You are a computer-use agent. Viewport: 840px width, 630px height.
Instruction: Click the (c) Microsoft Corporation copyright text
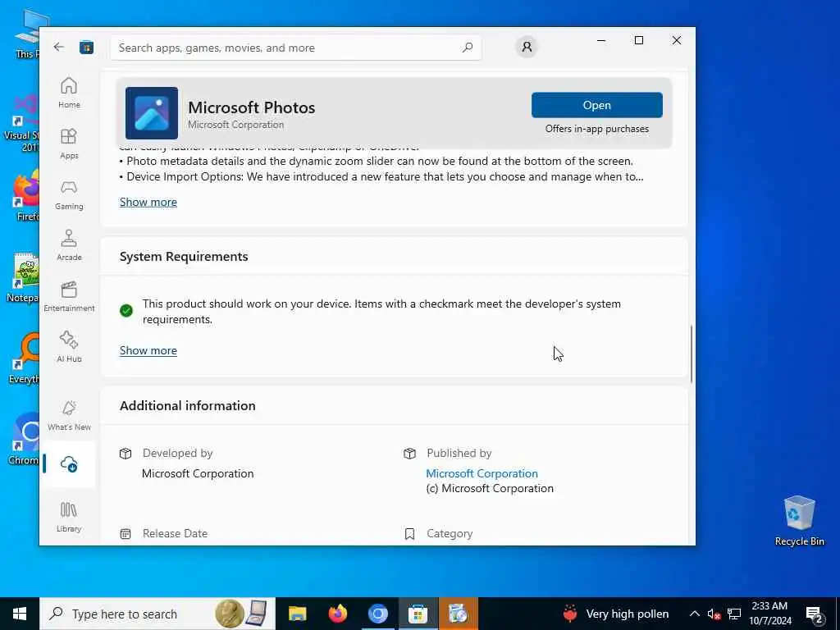pos(490,489)
